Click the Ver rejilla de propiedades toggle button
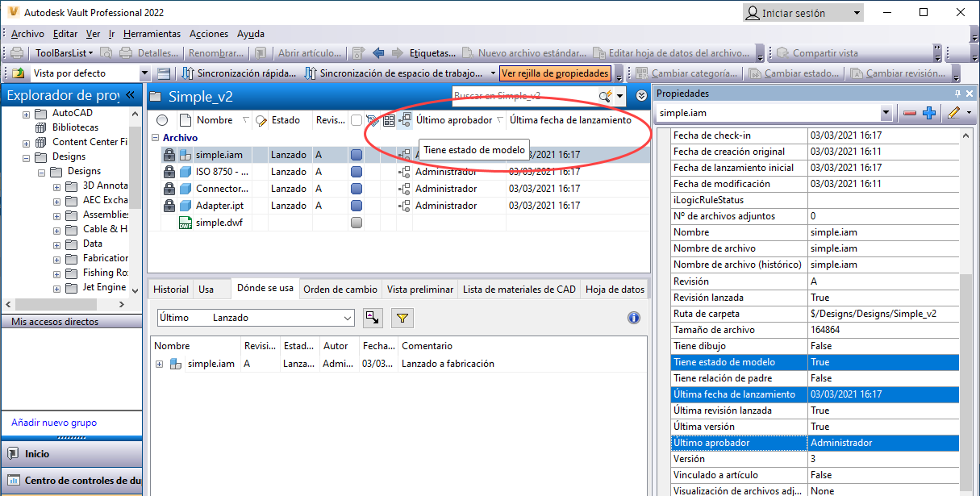Viewport: 980px width, 496px height. [x=555, y=73]
